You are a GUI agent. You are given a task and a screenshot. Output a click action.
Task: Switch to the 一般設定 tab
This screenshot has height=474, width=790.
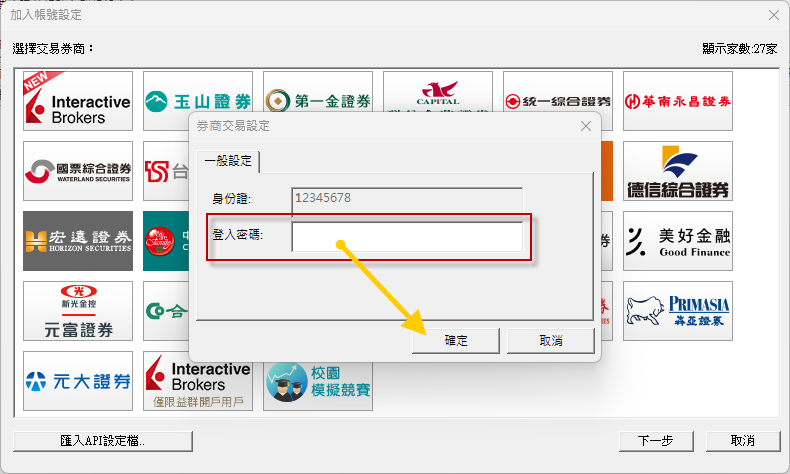click(x=229, y=161)
